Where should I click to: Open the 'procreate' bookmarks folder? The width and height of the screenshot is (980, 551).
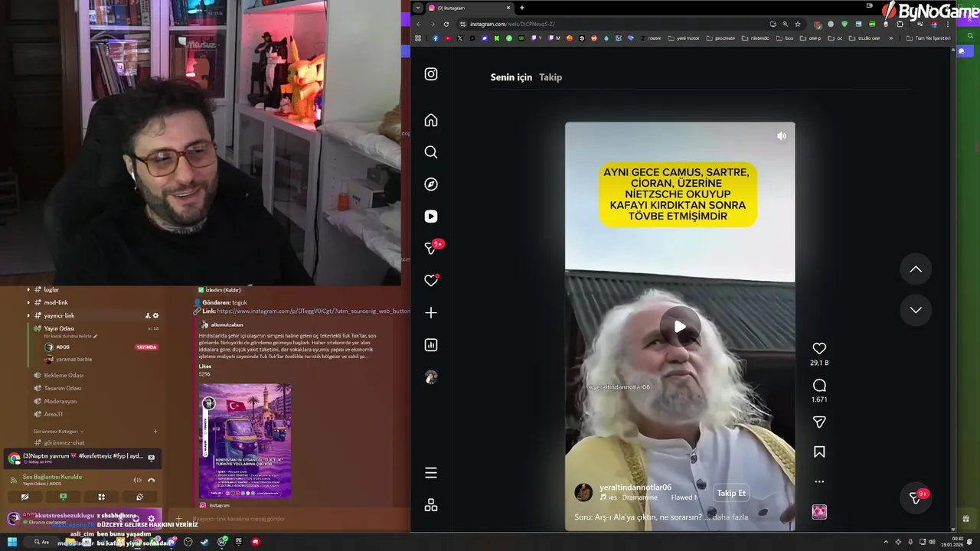coord(720,38)
